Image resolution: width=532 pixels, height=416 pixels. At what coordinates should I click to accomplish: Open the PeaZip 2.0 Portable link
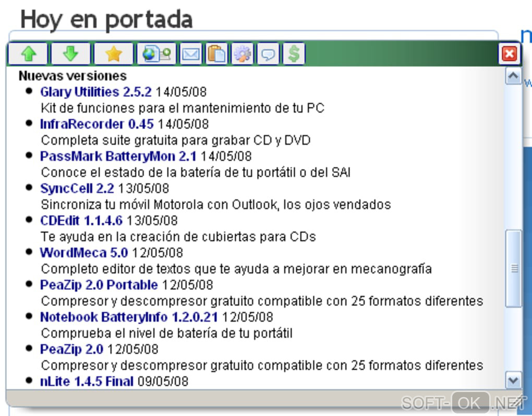pyautogui.click(x=99, y=285)
